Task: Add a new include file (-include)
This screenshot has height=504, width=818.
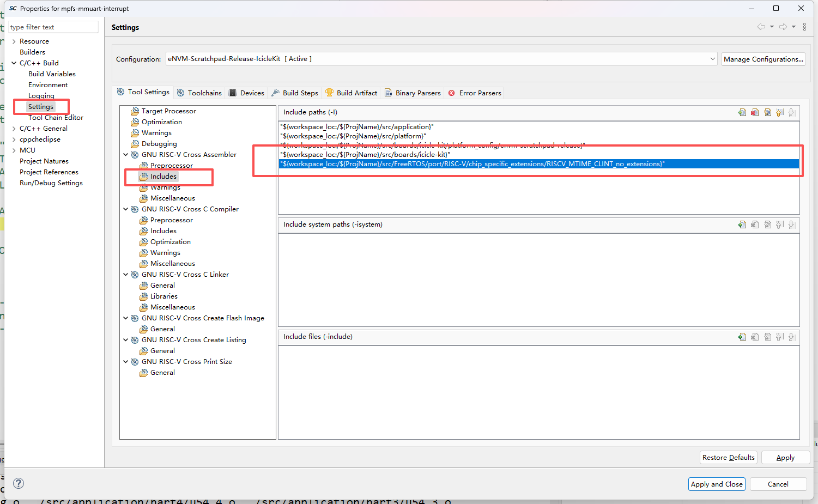Action: 742,337
